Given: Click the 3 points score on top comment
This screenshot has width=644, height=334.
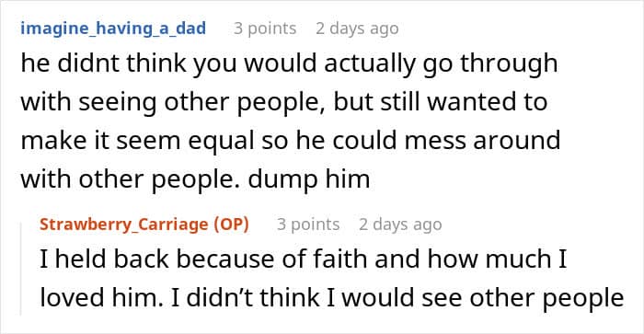Looking at the screenshot, I should pos(265,29).
